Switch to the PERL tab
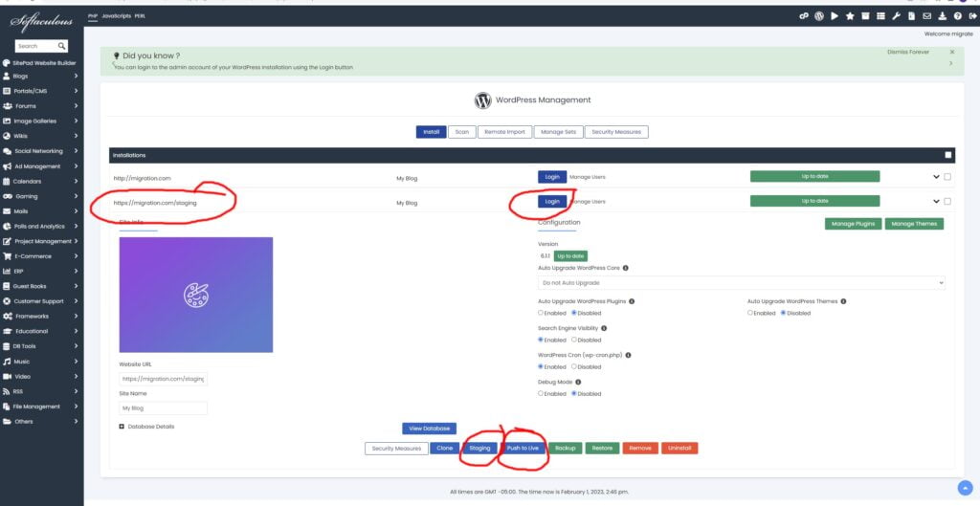Image resolution: width=980 pixels, height=506 pixels. click(x=140, y=16)
